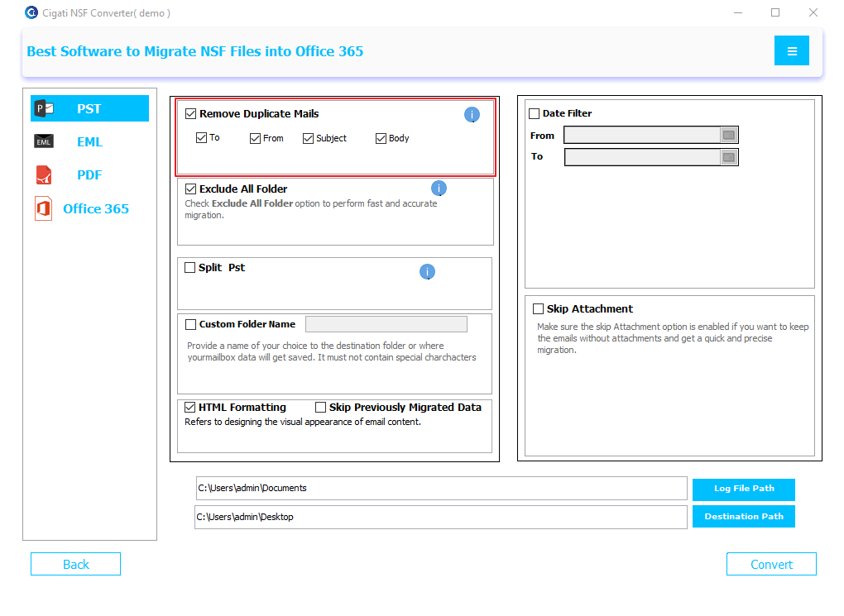Click the EML envelope icon
This screenshot has height=616, width=844.
tap(44, 141)
